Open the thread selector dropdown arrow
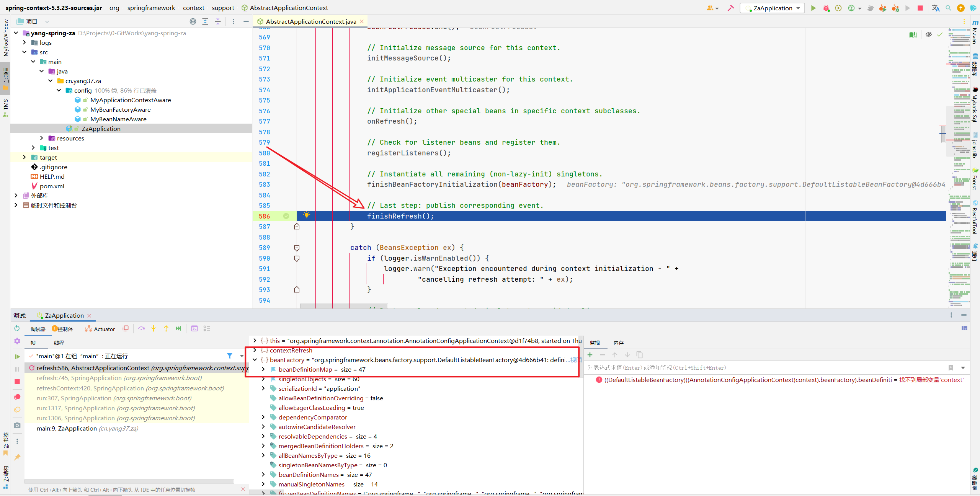 pyautogui.click(x=242, y=356)
